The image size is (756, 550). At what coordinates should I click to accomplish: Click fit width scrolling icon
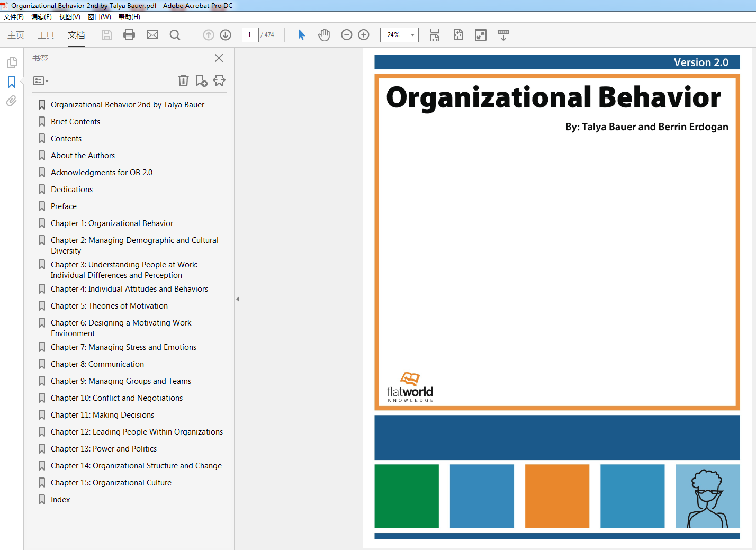point(435,35)
